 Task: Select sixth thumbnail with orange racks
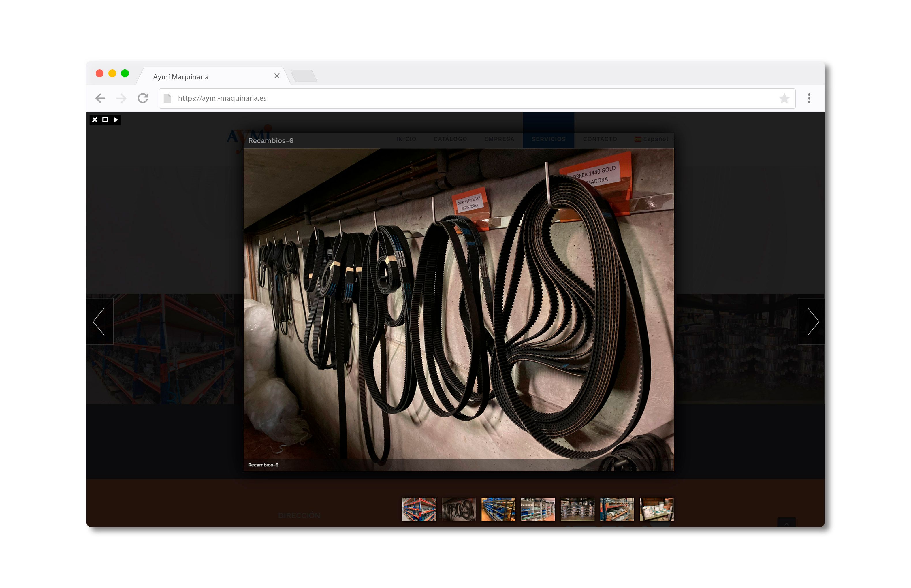[x=617, y=509]
